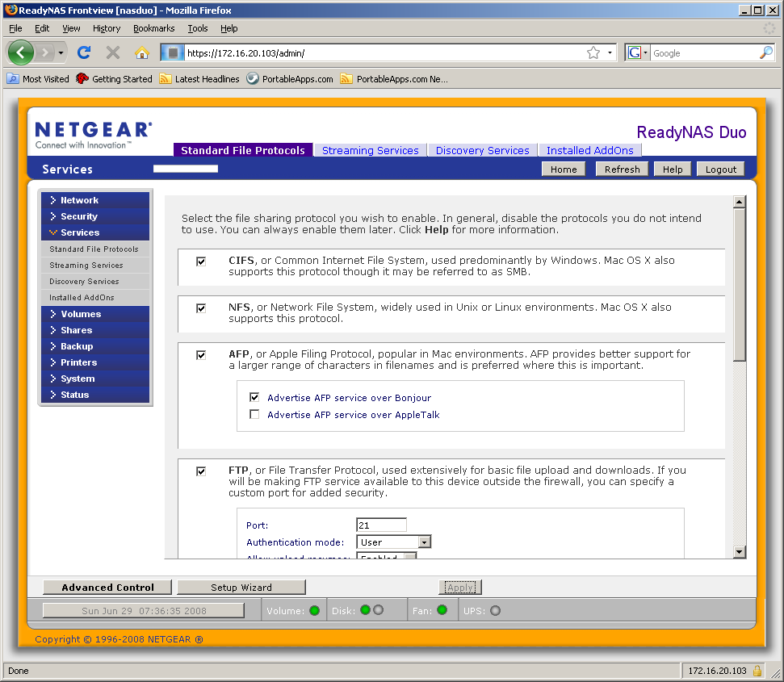784x682 pixels.
Task: Open the PortableApps.com Ne... feed bookmark
Action: (x=394, y=79)
